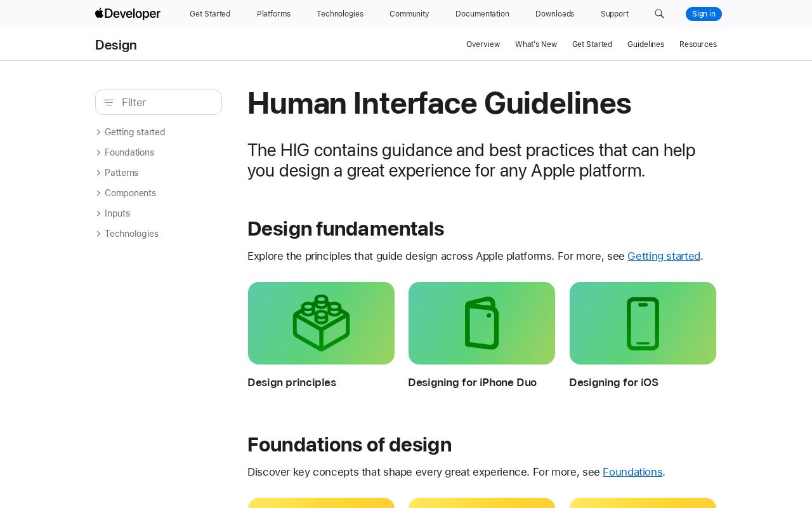The height and width of the screenshot is (508, 812).
Task: Click the filter lines icon in sidebar
Action: (108, 102)
